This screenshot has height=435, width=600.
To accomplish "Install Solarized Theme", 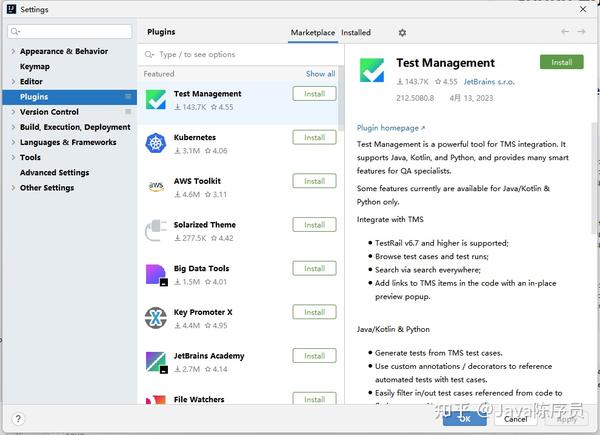I will [315, 225].
